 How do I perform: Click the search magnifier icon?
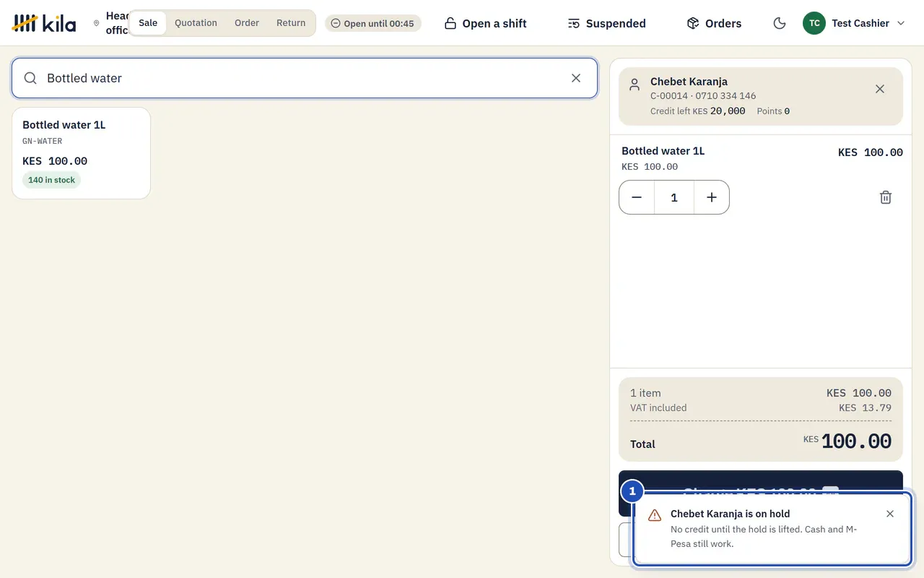[x=30, y=78]
